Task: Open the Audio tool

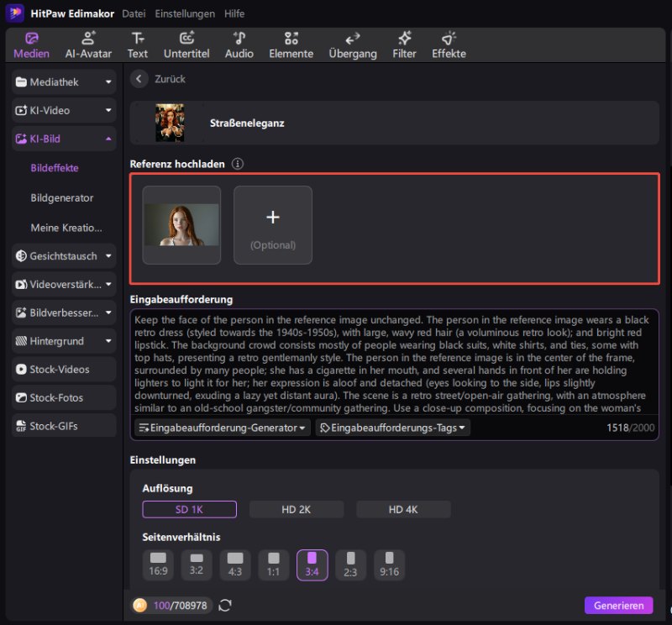Action: (x=239, y=45)
